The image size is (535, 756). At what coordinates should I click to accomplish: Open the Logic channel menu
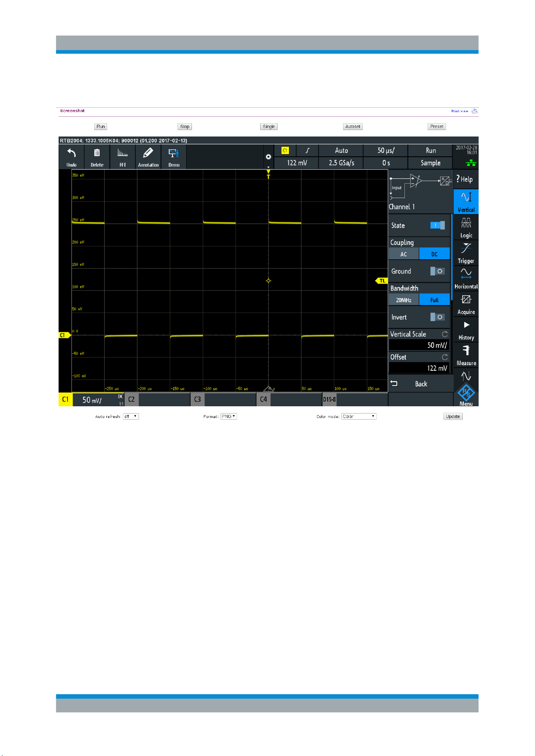(466, 227)
